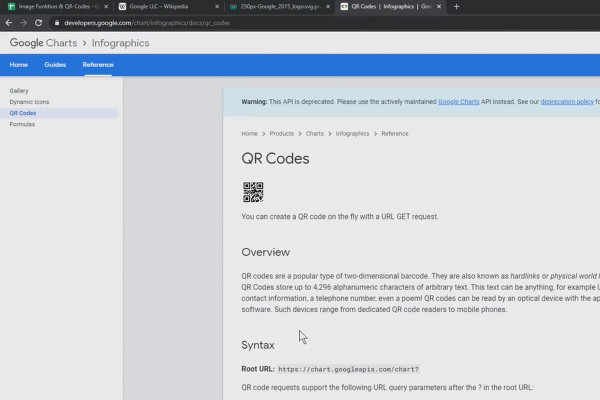
Task: Reload the page with the refresh icon
Action: (39, 23)
